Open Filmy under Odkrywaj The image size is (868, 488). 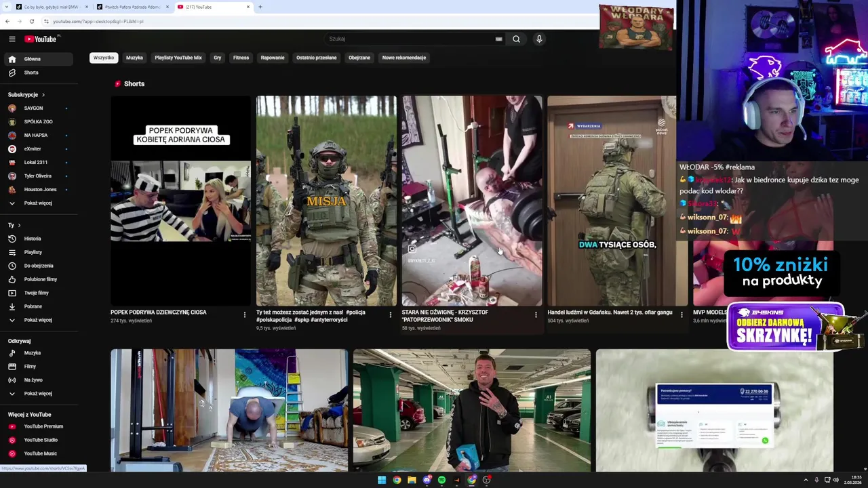pos(37,366)
